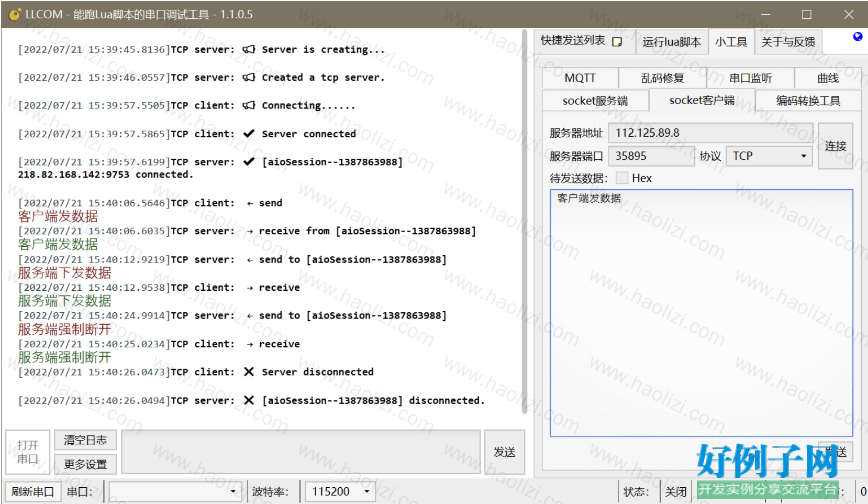
Task: Click the pop-out icon beside 快捷发送列表
Action: (617, 42)
